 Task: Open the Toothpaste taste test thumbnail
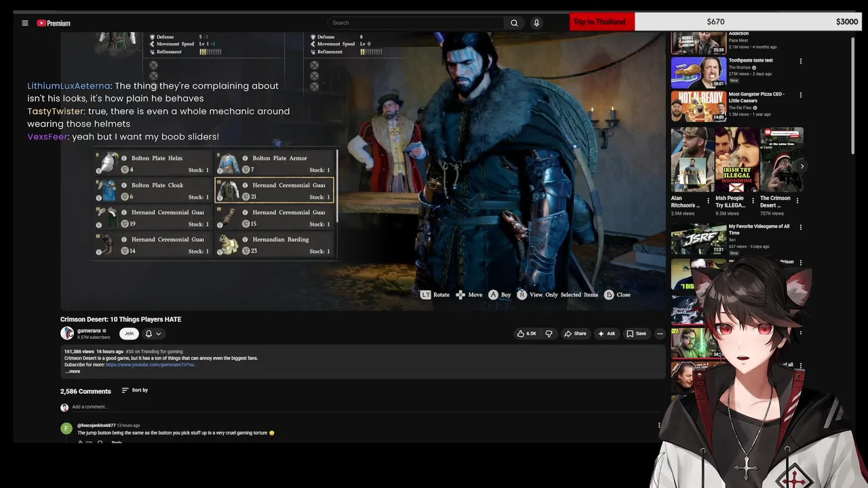point(698,73)
